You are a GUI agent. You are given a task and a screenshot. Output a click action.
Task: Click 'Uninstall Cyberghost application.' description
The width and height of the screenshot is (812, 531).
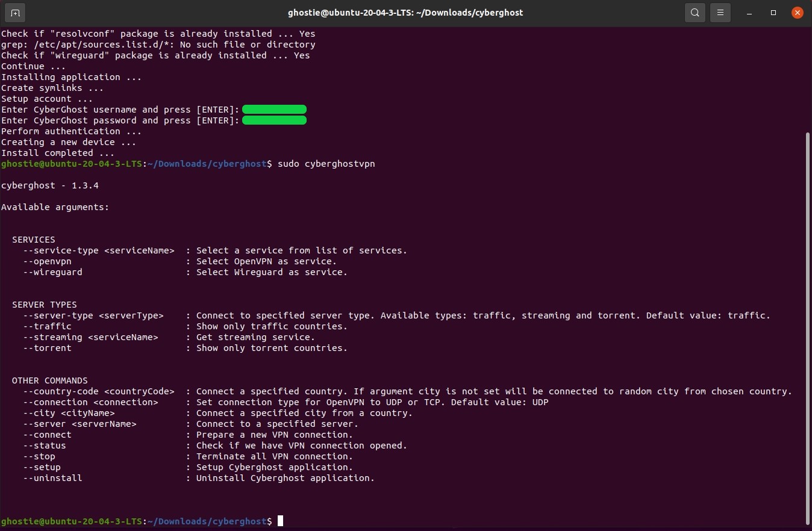286,478
